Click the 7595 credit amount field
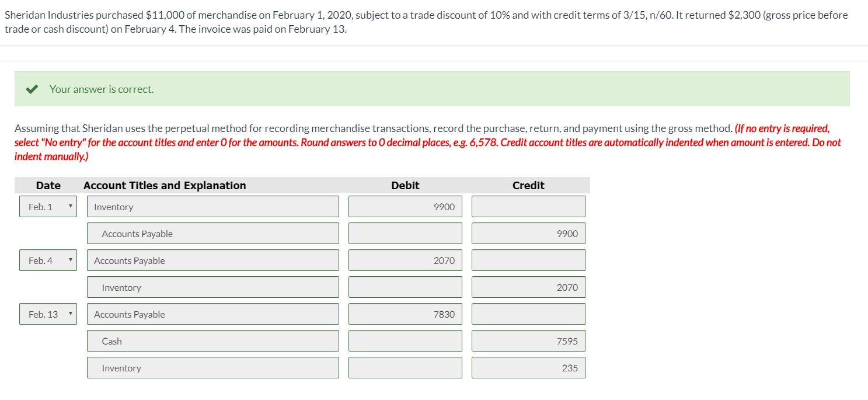This screenshot has height=400, width=868. (x=528, y=340)
